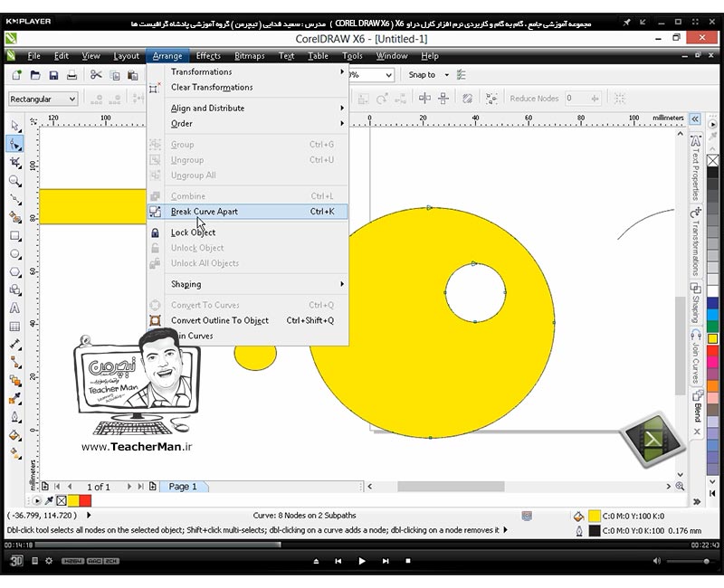This screenshot has height=588, width=724.
Task: Collapse the docker panel with double chevron
Action: point(695,119)
